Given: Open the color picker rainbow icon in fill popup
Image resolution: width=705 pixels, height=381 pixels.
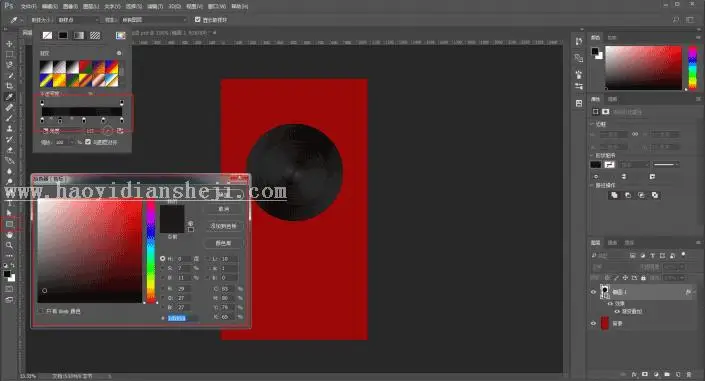Looking at the screenshot, I should coord(120,35).
